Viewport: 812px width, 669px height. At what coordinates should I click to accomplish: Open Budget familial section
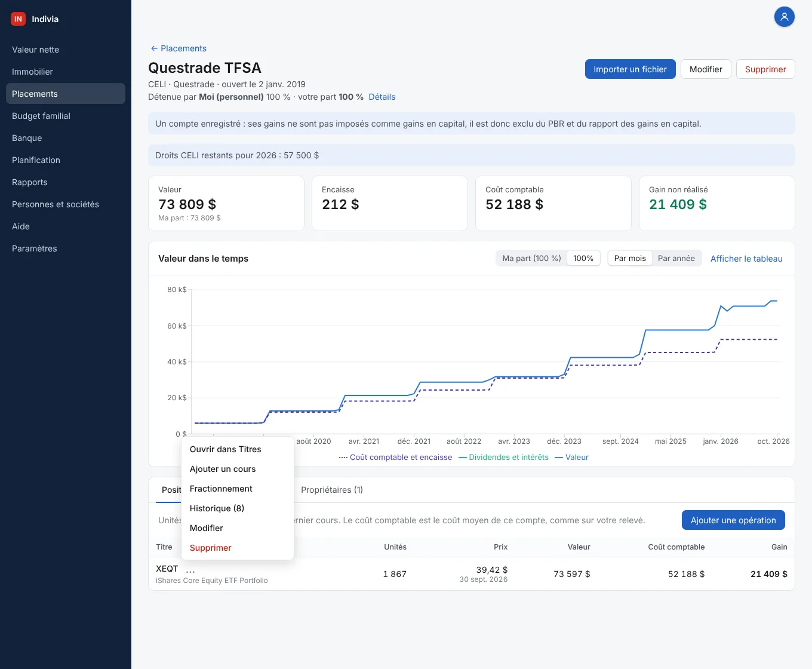pyautogui.click(x=66, y=116)
